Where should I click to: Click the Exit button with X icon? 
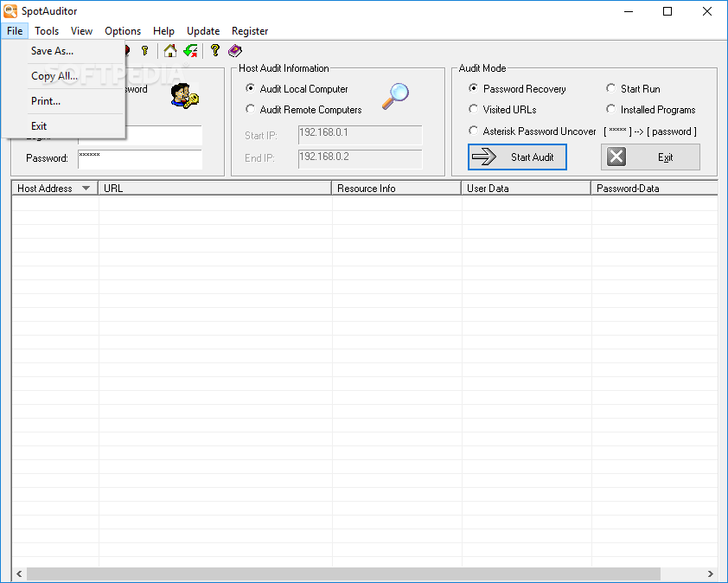650,157
